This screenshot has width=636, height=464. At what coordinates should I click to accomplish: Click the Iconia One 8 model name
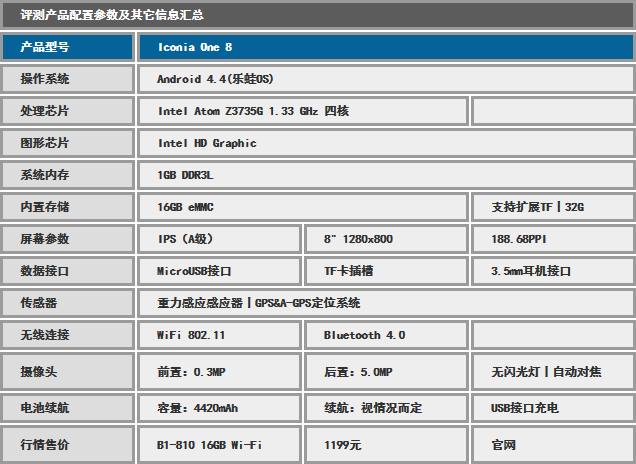[195, 47]
